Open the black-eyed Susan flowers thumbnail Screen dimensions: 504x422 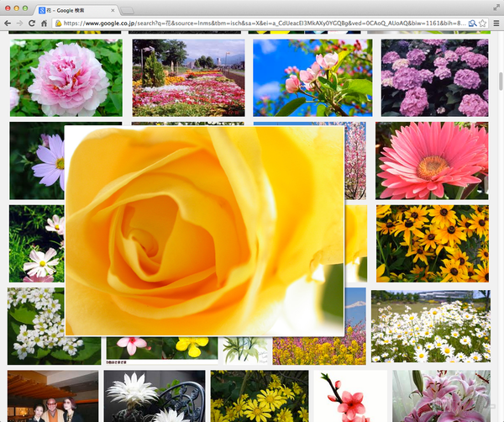(433, 244)
